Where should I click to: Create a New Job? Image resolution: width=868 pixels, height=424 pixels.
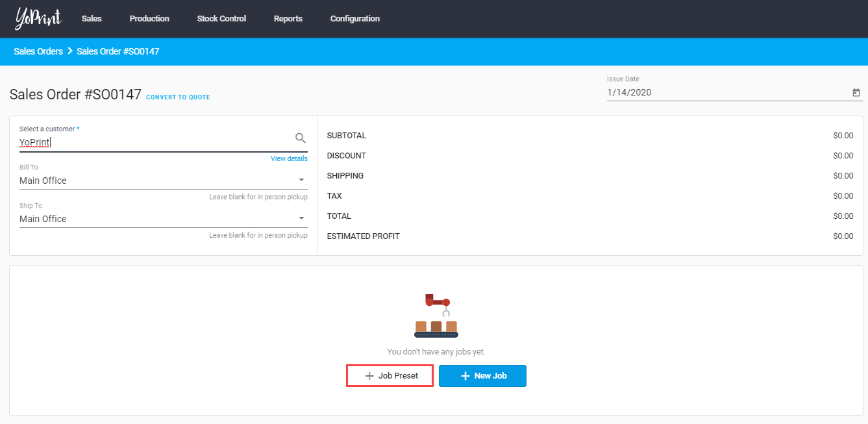482,376
